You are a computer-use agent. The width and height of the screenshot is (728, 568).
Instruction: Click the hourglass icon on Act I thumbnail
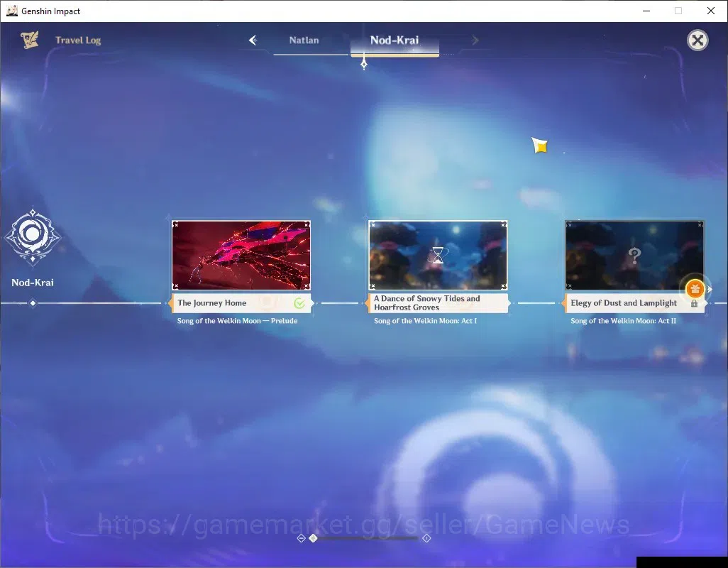(x=438, y=256)
